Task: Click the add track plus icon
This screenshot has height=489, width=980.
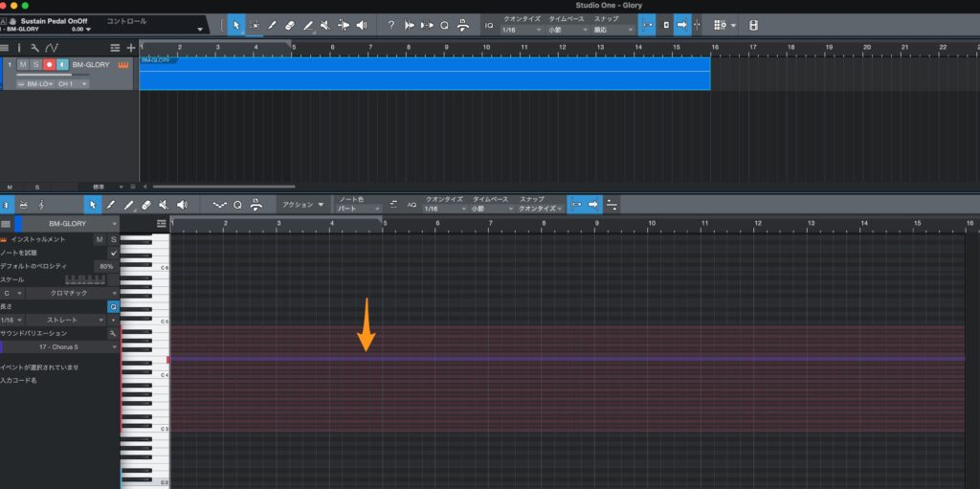Action: click(131, 47)
